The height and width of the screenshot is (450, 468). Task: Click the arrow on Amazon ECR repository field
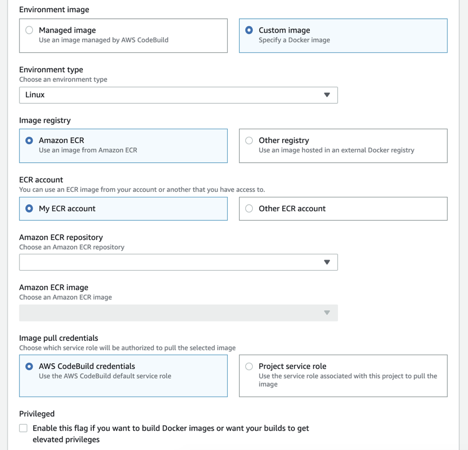click(x=327, y=262)
